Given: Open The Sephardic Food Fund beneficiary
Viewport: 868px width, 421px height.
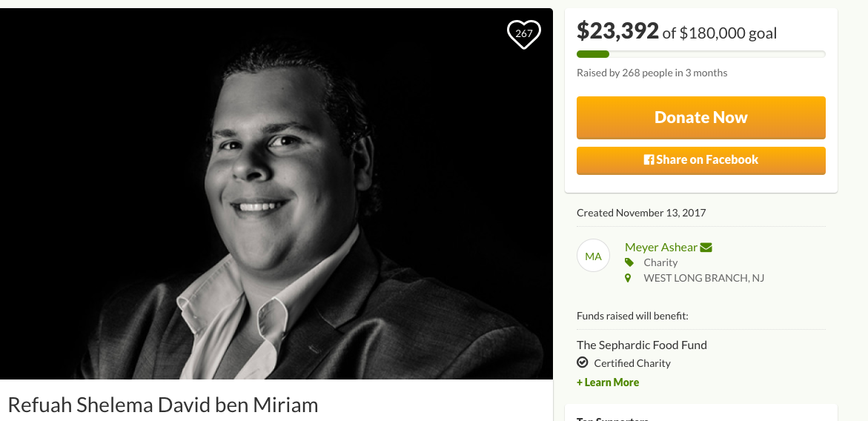Looking at the screenshot, I should (642, 345).
